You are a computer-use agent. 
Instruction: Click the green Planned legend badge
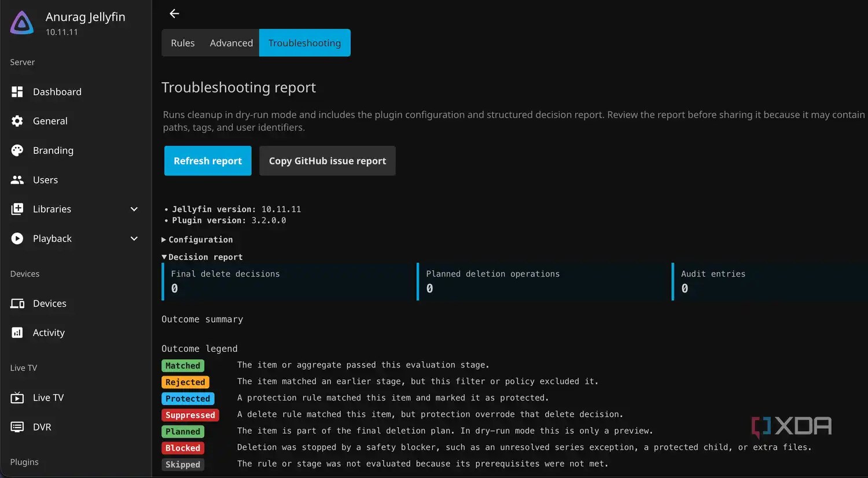pyautogui.click(x=183, y=432)
